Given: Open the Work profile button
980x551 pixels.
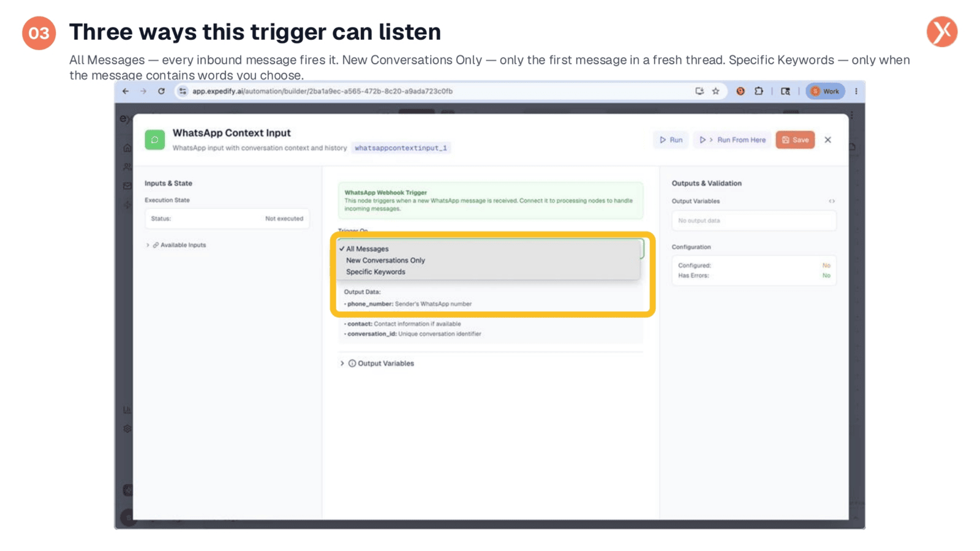Looking at the screenshot, I should (825, 91).
